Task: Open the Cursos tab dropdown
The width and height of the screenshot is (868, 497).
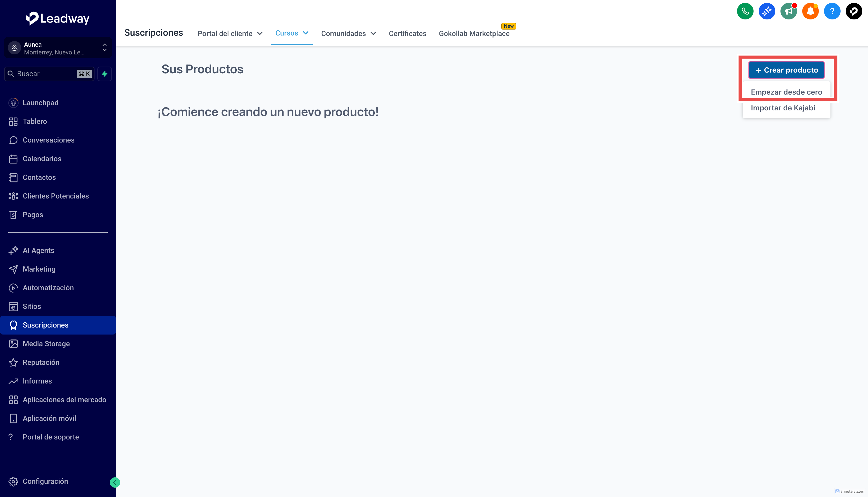Action: pos(292,33)
